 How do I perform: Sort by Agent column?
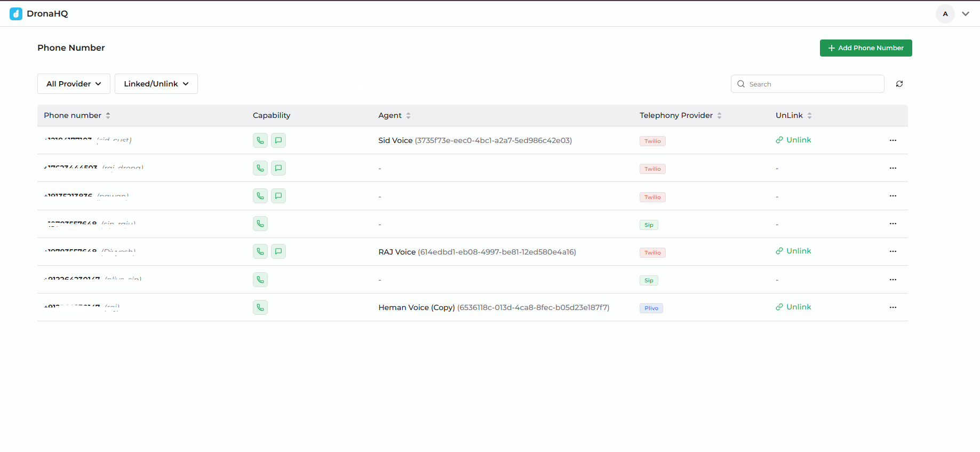[x=409, y=115]
